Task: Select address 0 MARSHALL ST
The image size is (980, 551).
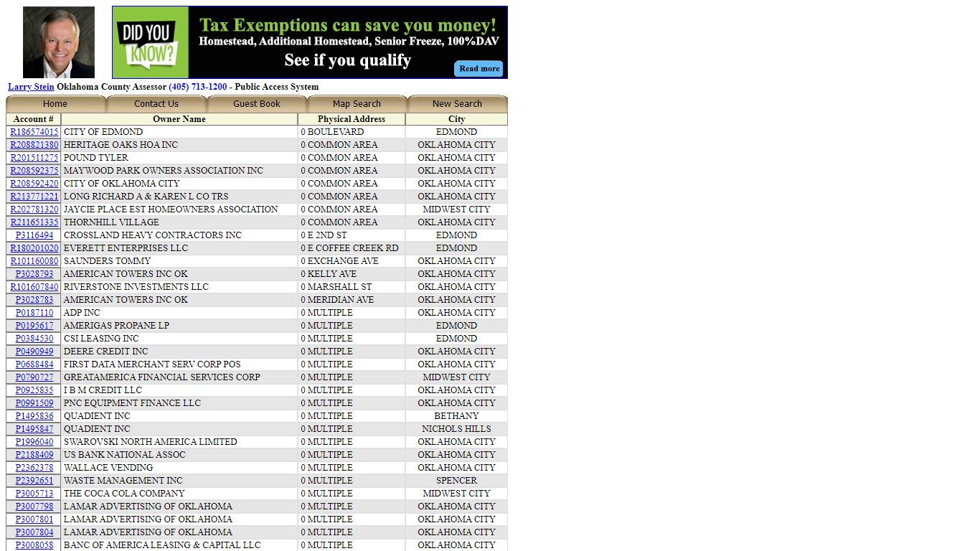Action: point(336,287)
